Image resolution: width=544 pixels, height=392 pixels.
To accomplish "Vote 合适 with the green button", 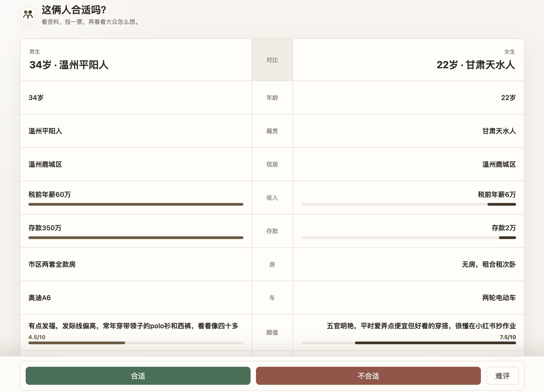I will click(x=138, y=376).
